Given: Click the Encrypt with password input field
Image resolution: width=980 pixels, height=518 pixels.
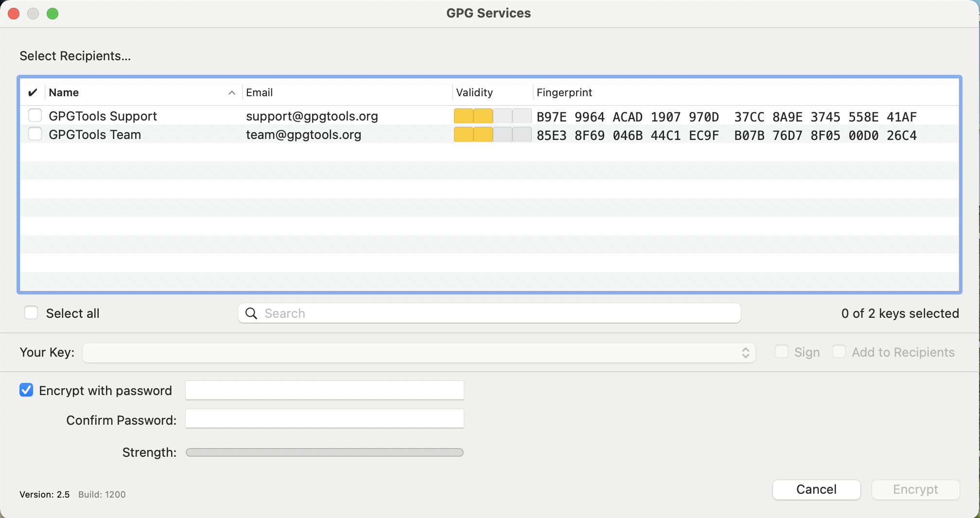Looking at the screenshot, I should tap(325, 390).
